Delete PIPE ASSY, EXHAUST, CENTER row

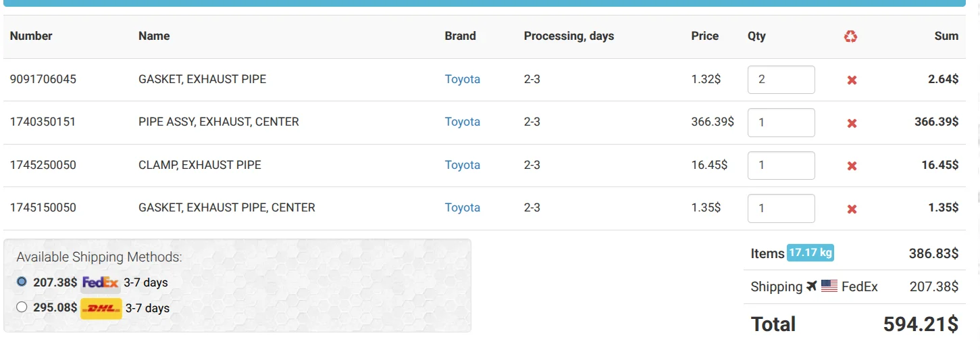point(852,123)
